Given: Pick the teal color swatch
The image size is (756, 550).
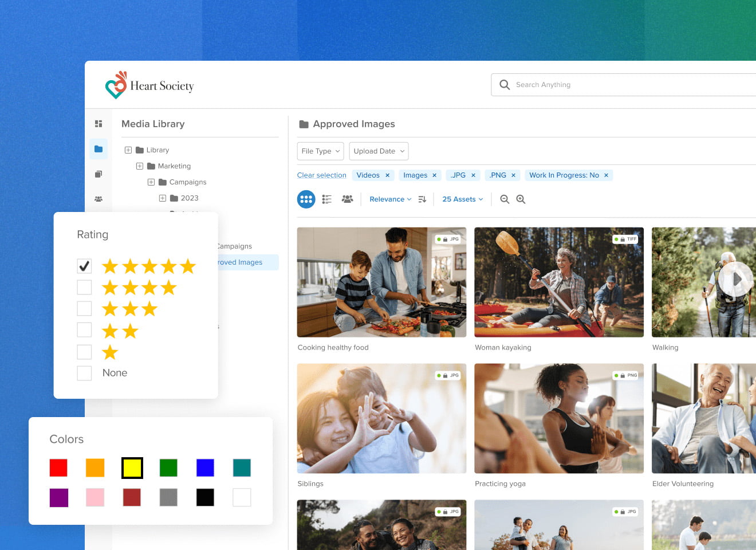Looking at the screenshot, I should (242, 468).
